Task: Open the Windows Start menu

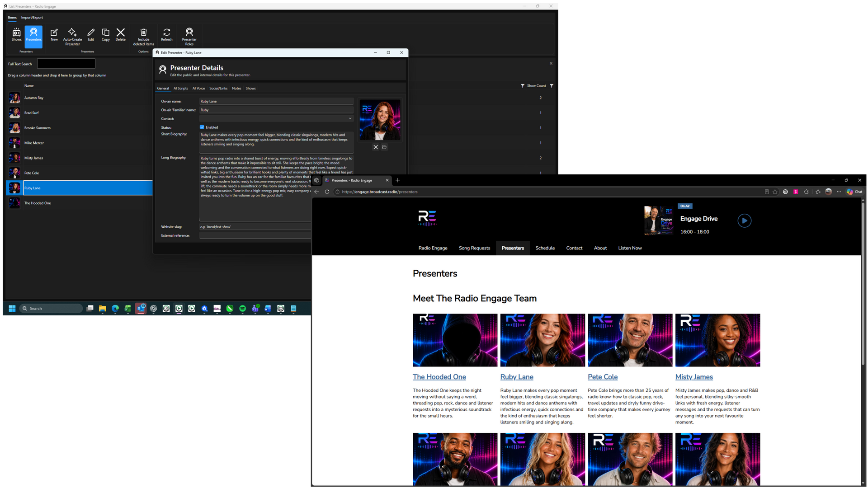Action: click(x=12, y=309)
